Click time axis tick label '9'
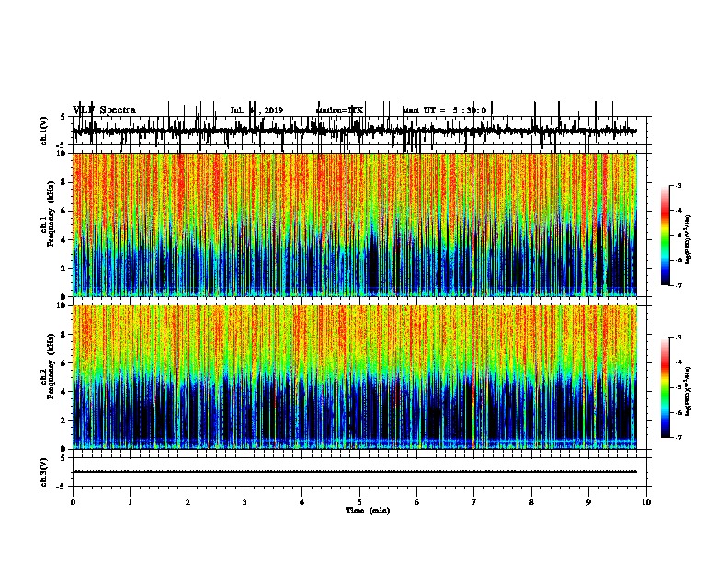Viewport: 728px width, 563px height. [x=588, y=502]
